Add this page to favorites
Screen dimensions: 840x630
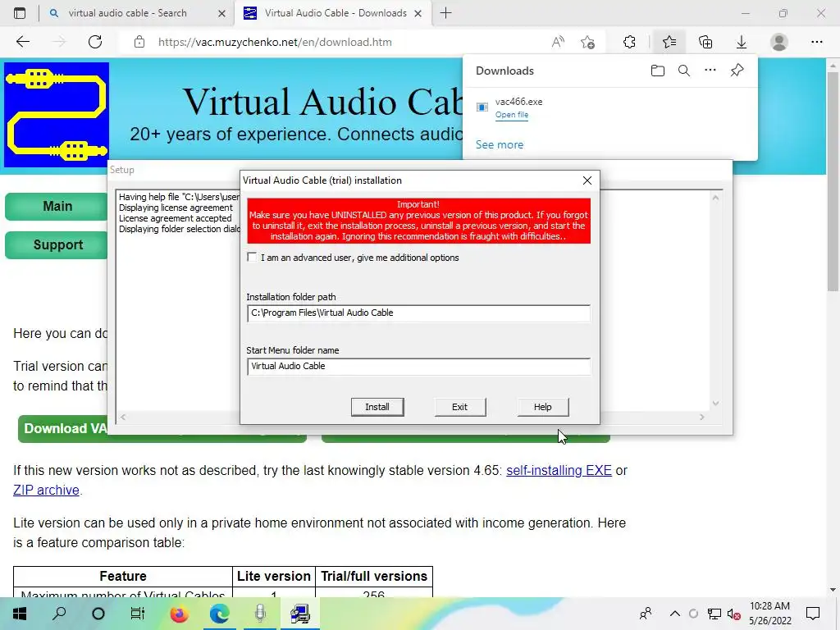point(587,42)
